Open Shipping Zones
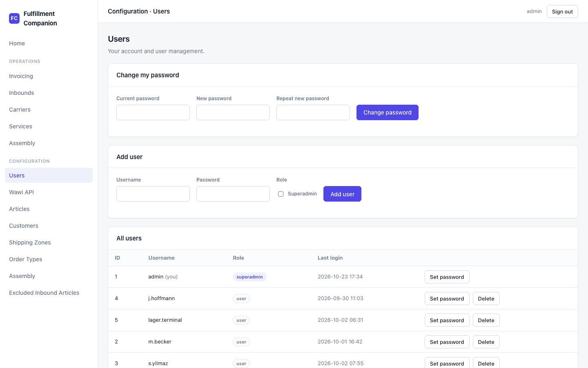This screenshot has height=368, width=588. pyautogui.click(x=49, y=242)
